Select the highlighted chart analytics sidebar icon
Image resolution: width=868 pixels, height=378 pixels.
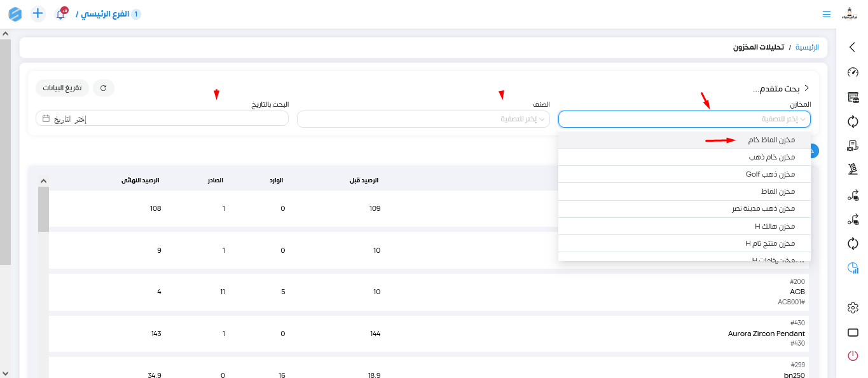(853, 268)
